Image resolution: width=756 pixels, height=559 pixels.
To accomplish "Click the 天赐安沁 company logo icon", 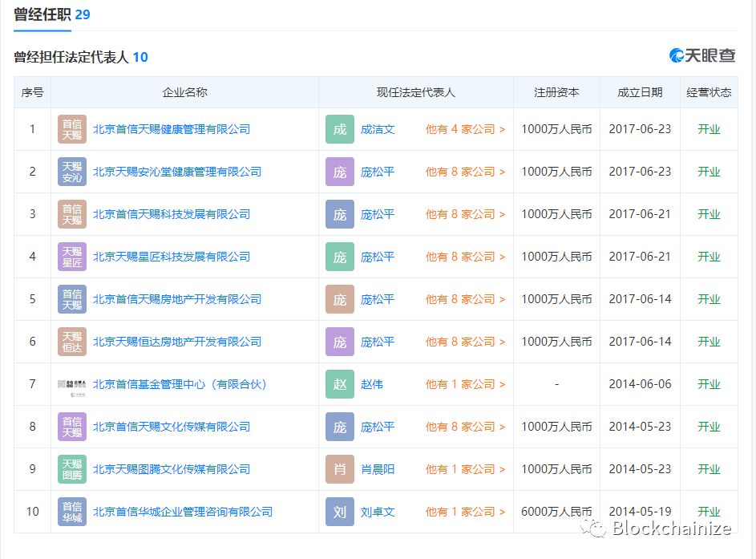I will click(x=72, y=172).
